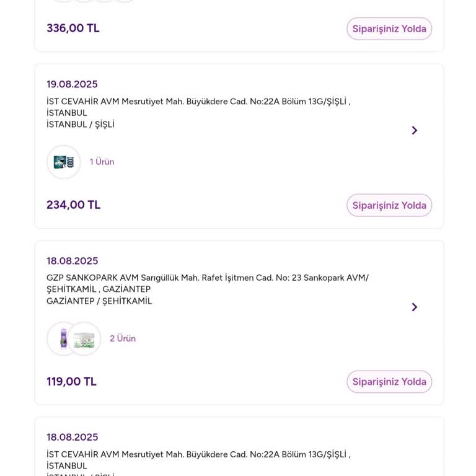
Task: Click the GAZİANTEP / ŞEHİTKAMİL location line
Action: coord(99,301)
